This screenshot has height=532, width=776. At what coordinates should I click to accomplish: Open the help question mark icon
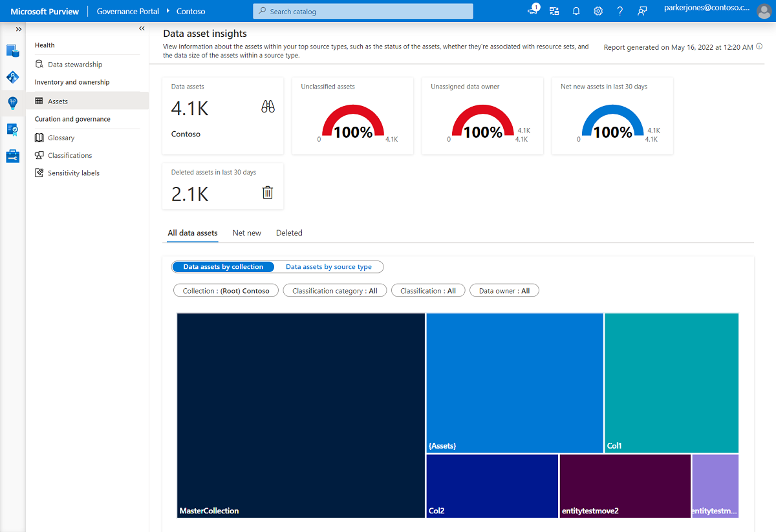point(619,11)
